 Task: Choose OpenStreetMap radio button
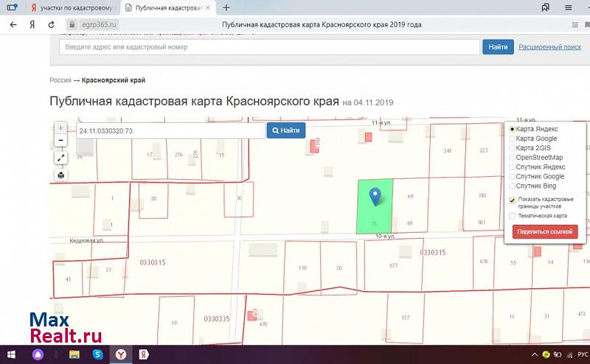pos(513,158)
